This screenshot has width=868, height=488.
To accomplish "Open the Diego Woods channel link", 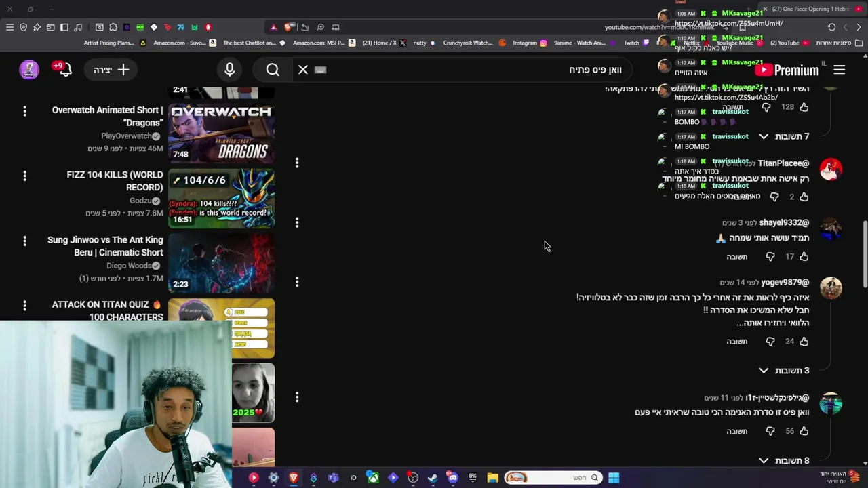I will (133, 266).
